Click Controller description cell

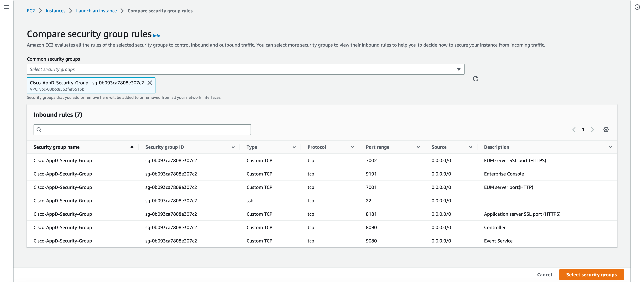click(495, 227)
